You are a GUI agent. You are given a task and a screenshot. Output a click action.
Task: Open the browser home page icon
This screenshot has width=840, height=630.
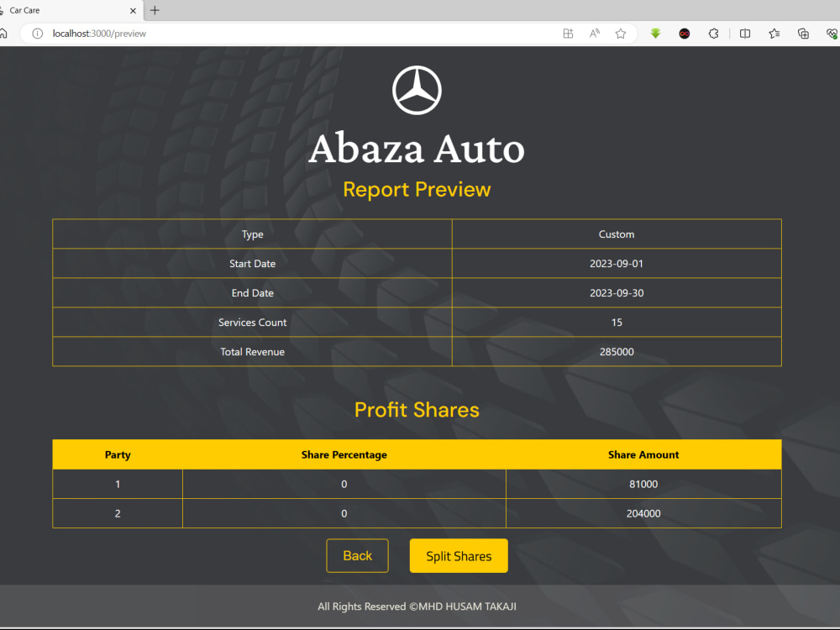(3, 34)
